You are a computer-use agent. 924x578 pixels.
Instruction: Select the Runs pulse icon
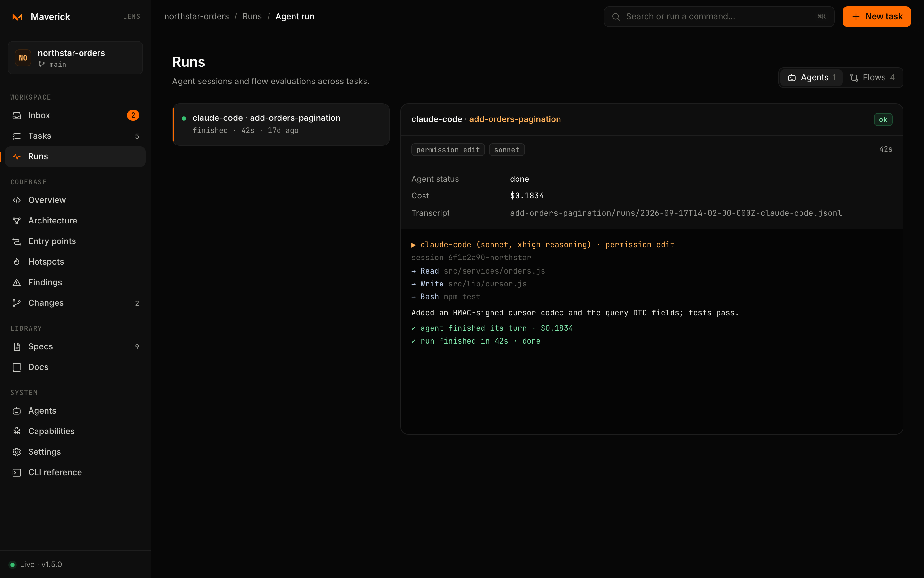pyautogui.click(x=16, y=156)
